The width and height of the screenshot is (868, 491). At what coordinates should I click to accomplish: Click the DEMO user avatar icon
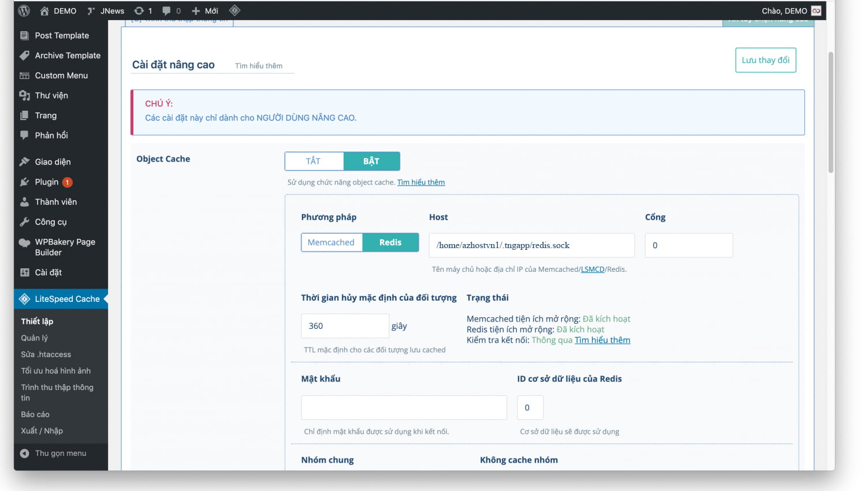click(x=816, y=10)
